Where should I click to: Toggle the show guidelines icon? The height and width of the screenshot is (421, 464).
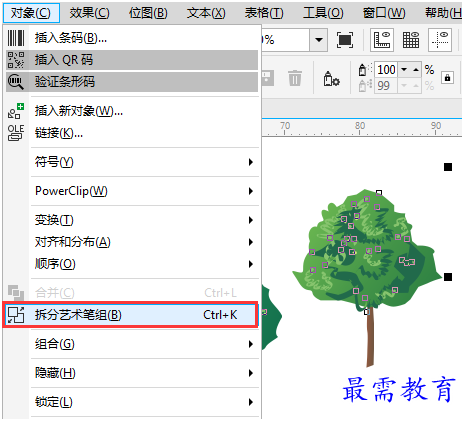tap(440, 40)
